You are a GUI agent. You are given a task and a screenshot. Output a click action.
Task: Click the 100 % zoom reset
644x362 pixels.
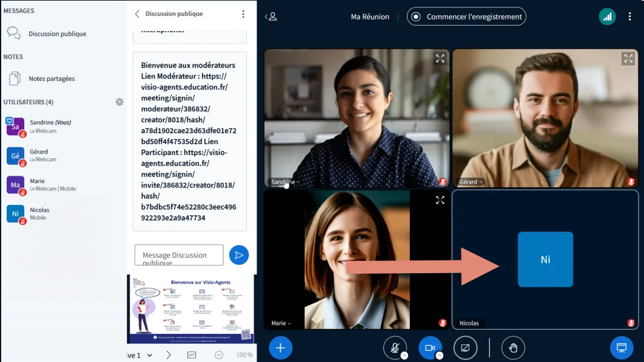click(244, 355)
